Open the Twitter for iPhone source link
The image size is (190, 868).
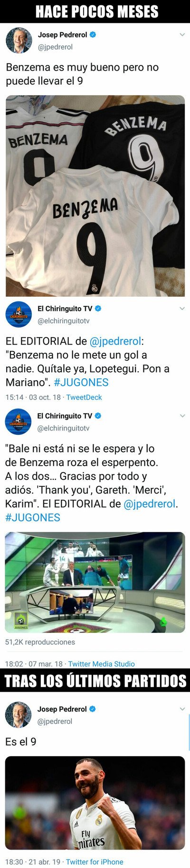coord(95,862)
